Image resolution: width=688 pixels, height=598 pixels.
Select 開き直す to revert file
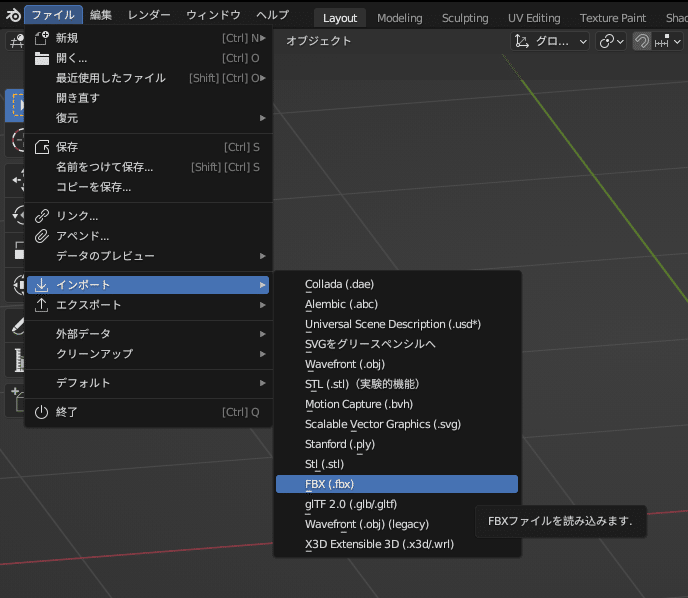(149, 98)
